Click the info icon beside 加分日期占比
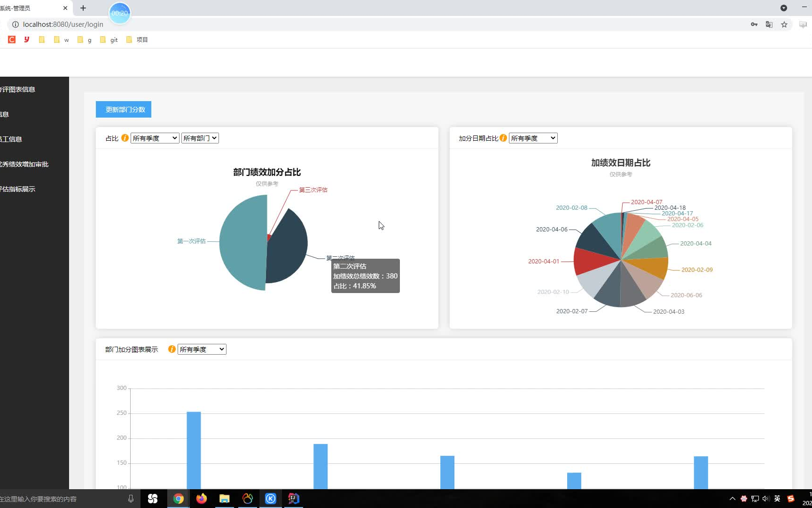 503,138
